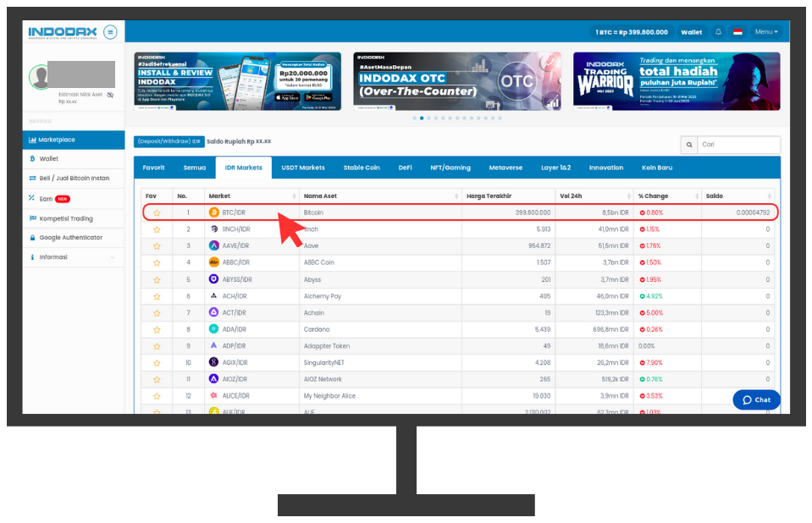The height and width of the screenshot is (523, 812).
Task: Sort by Nama Aset column
Action: [381, 195]
